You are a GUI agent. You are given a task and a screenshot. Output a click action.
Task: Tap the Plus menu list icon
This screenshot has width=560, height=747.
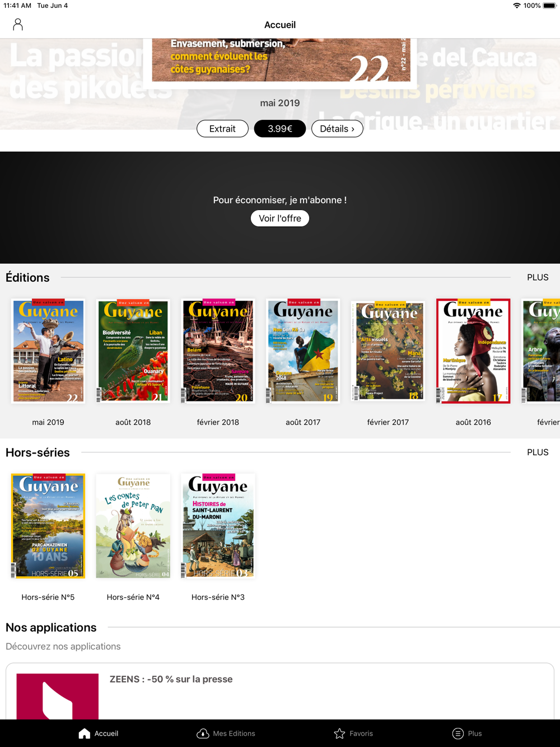click(458, 734)
